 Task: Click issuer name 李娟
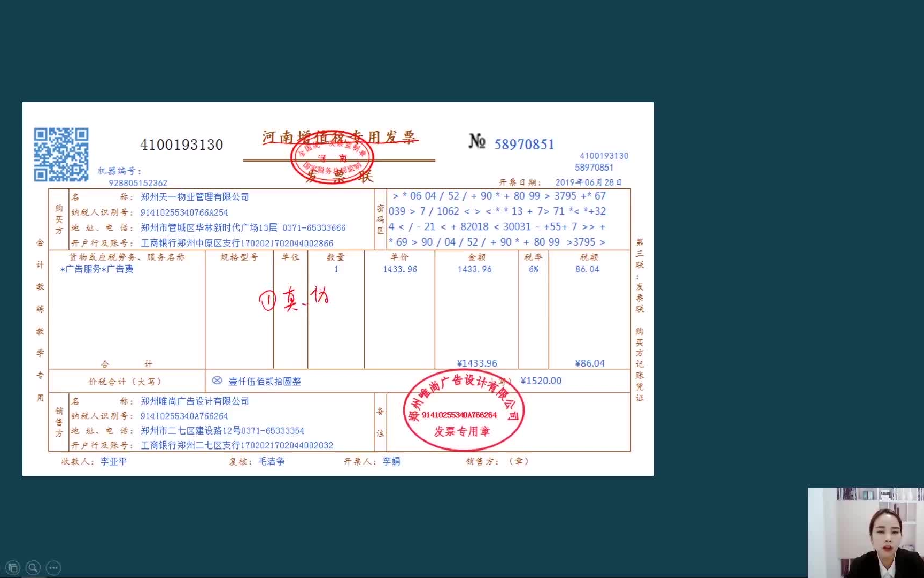391,461
